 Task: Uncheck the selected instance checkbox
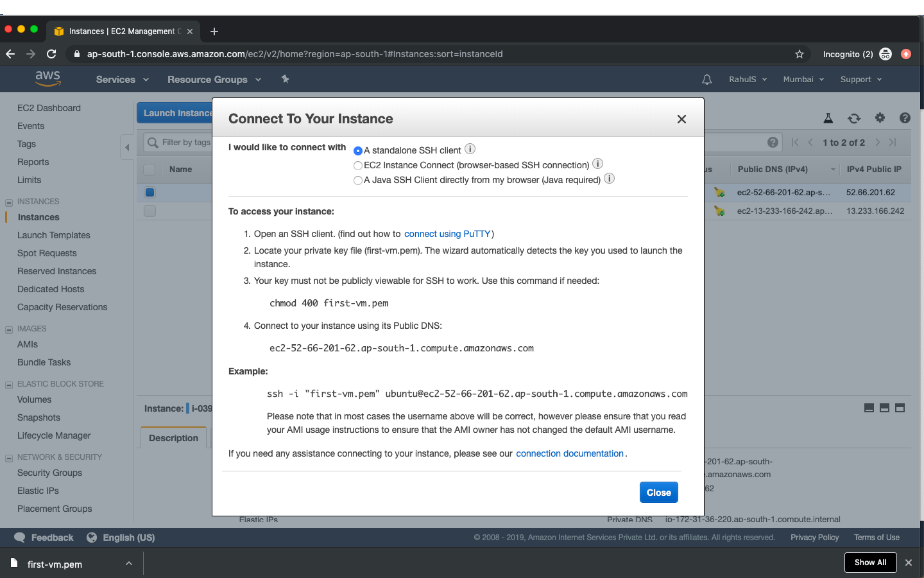pyautogui.click(x=150, y=191)
